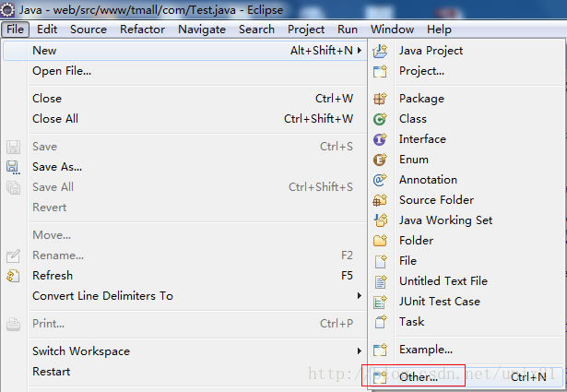This screenshot has width=567, height=392.
Task: Select Refresh in the File menu
Action: [184, 276]
